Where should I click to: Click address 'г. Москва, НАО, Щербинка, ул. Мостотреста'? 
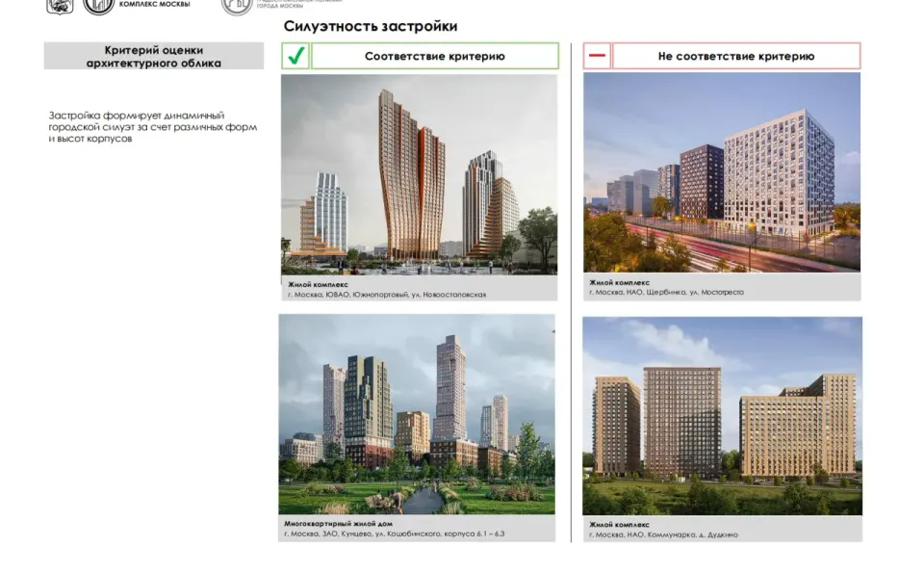(x=666, y=293)
